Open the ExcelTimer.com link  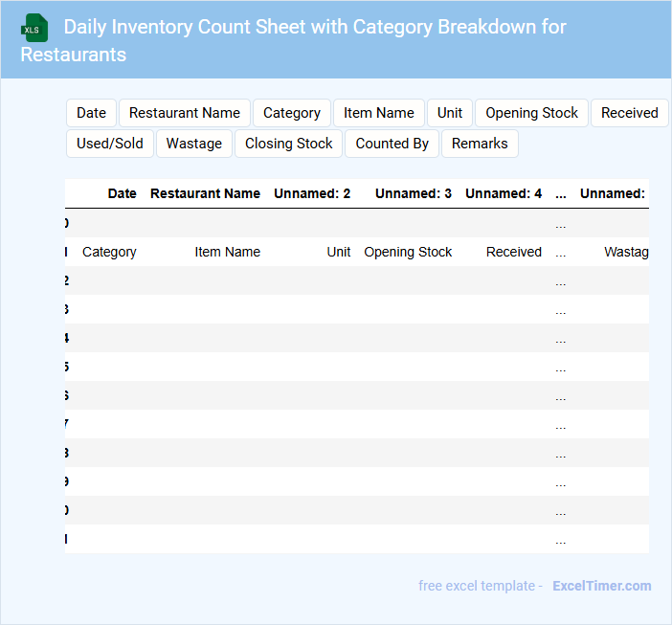click(601, 586)
